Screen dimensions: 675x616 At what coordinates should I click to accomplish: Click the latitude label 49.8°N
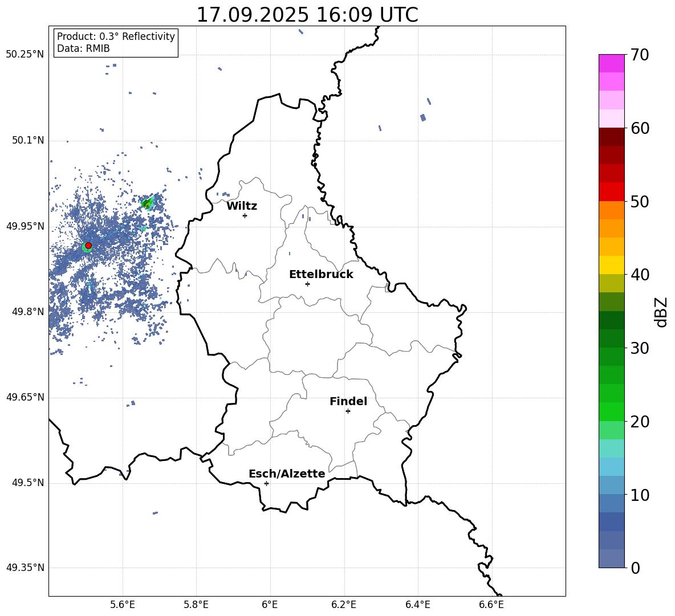point(28,312)
